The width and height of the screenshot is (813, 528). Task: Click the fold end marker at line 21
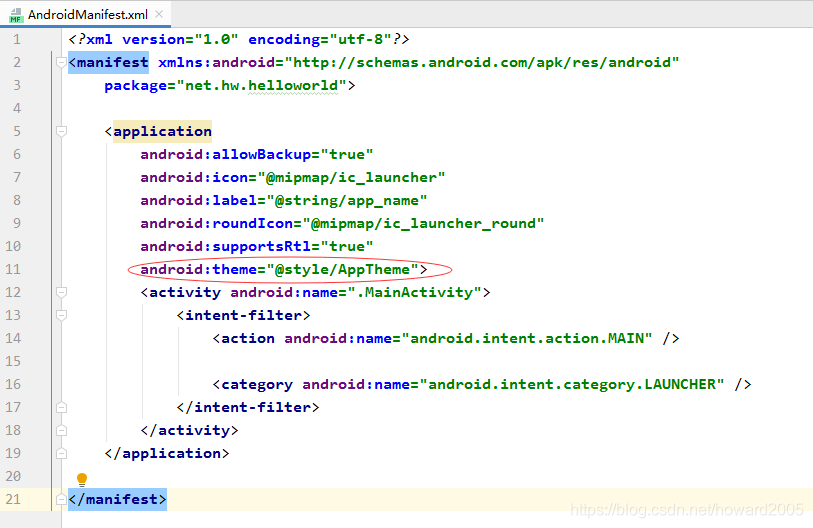pyautogui.click(x=61, y=499)
